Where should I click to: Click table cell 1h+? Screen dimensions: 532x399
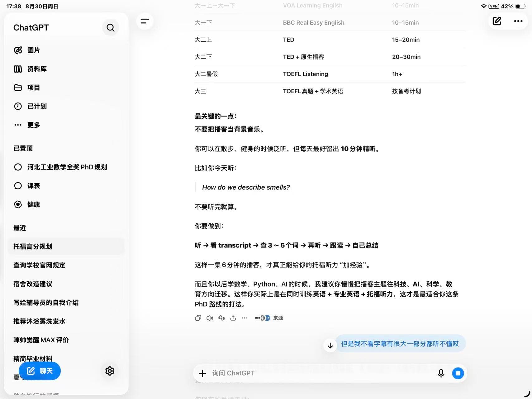(397, 74)
